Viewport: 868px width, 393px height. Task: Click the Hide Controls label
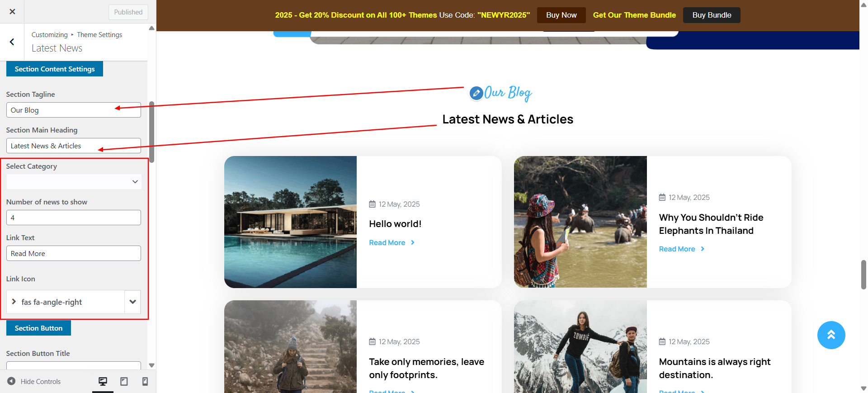[41, 382]
